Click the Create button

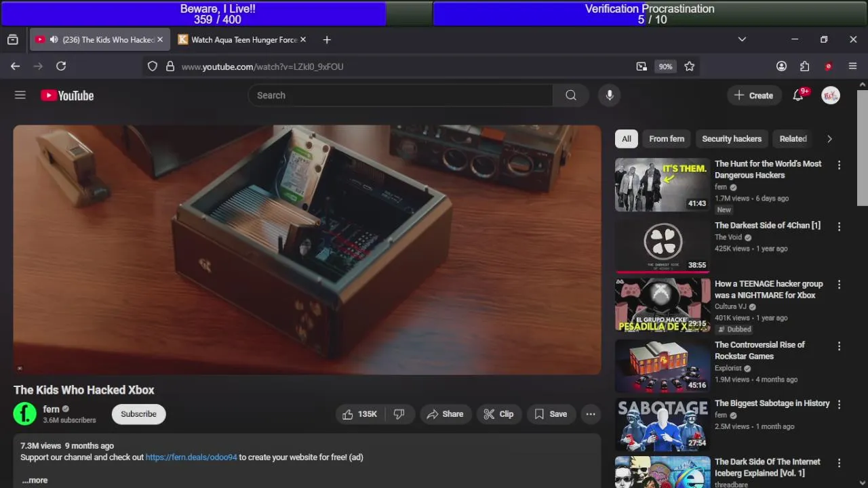(753, 96)
